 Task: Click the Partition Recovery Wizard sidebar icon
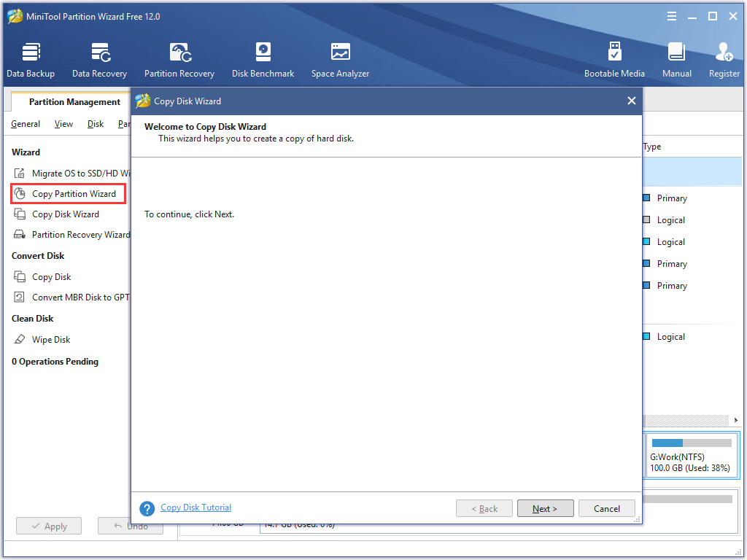[20, 235]
